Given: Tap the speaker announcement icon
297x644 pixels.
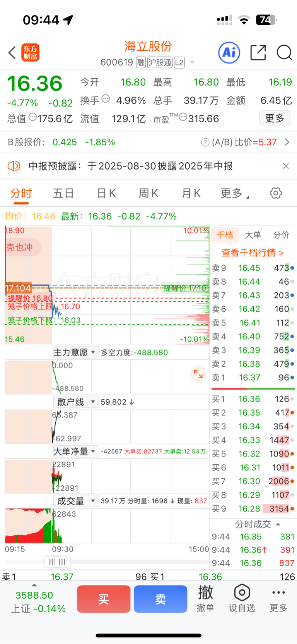Looking at the screenshot, I should [x=14, y=166].
